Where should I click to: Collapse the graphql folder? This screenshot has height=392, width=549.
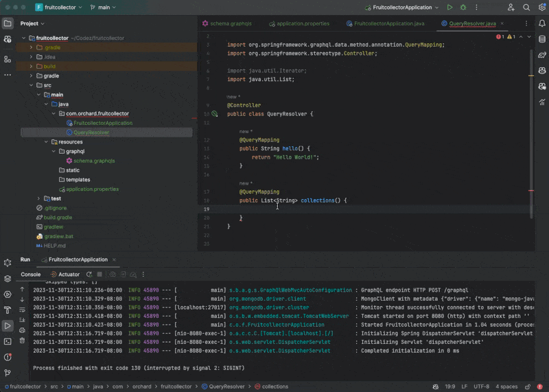click(x=54, y=151)
